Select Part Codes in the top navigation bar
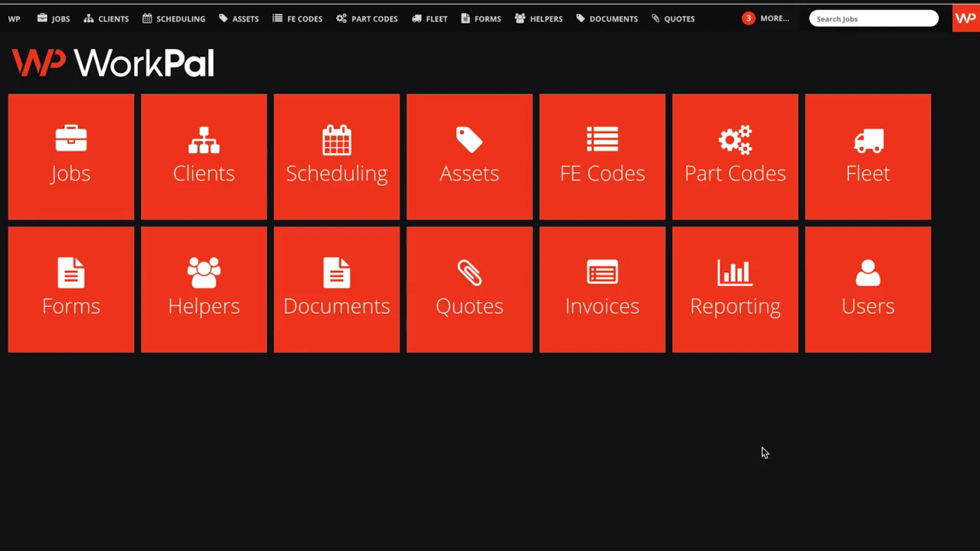The height and width of the screenshot is (551, 980). (367, 18)
